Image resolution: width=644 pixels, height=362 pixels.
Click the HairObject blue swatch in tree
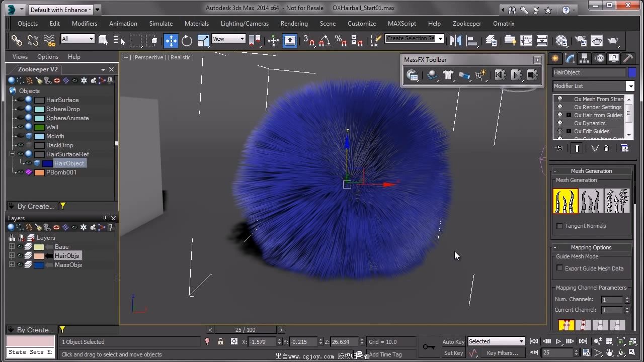coord(47,163)
